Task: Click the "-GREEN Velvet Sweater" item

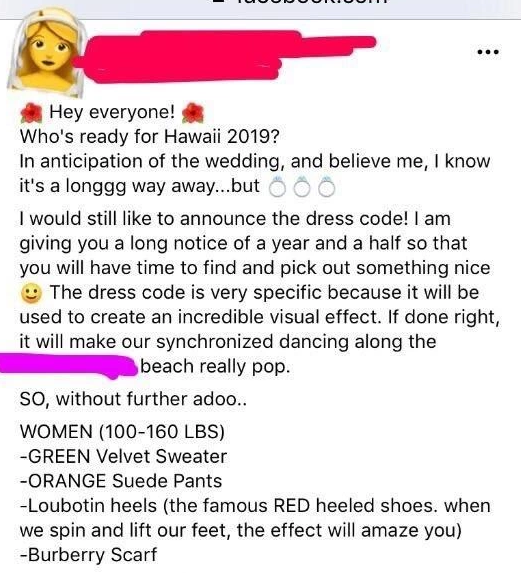Action: (123, 456)
